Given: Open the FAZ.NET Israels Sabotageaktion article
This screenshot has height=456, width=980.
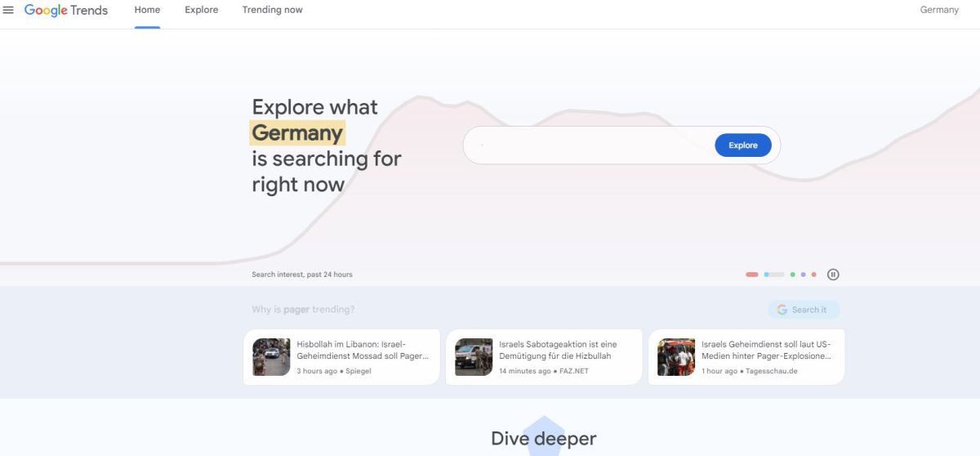Looking at the screenshot, I should [x=544, y=357].
